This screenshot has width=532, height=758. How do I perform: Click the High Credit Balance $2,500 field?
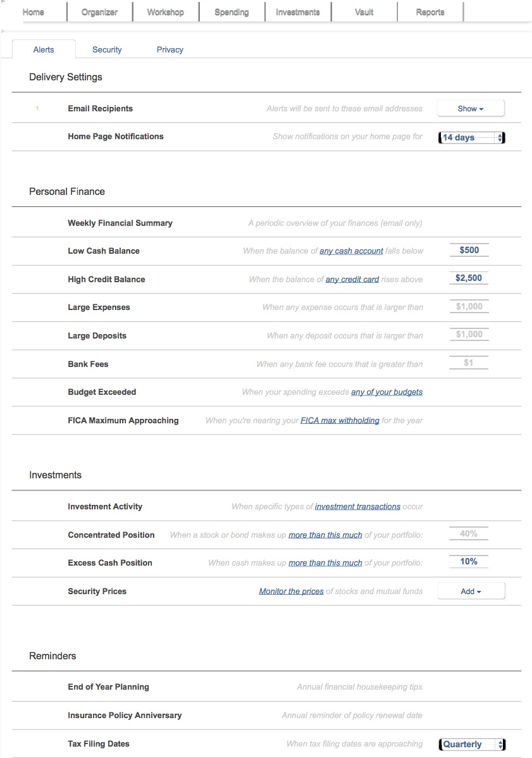click(x=469, y=278)
